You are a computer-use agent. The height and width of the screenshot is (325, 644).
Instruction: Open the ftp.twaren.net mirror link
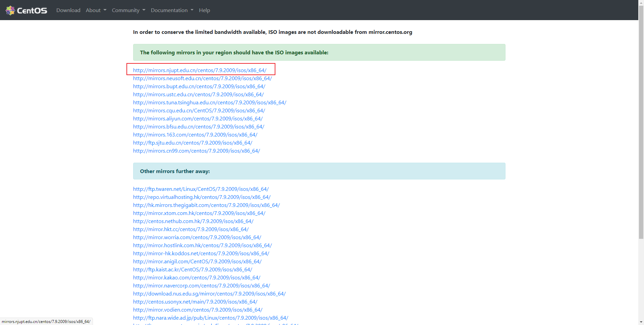(x=201, y=189)
